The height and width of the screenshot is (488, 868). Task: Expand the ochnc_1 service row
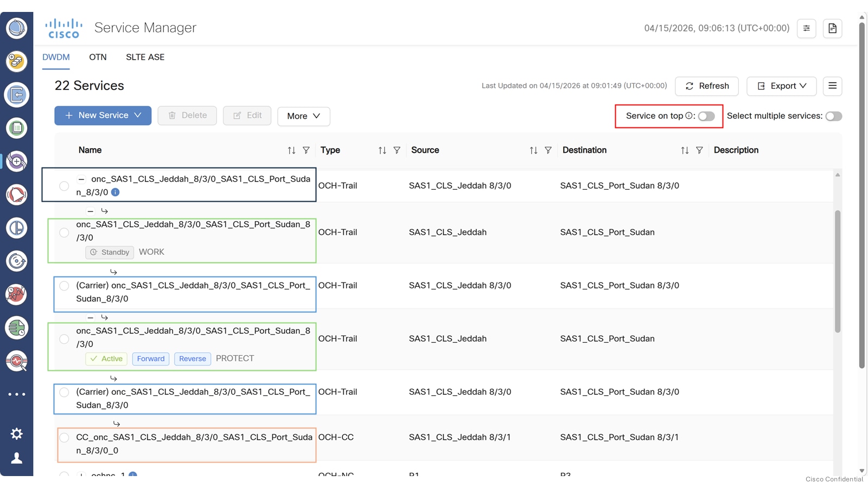pyautogui.click(x=80, y=476)
